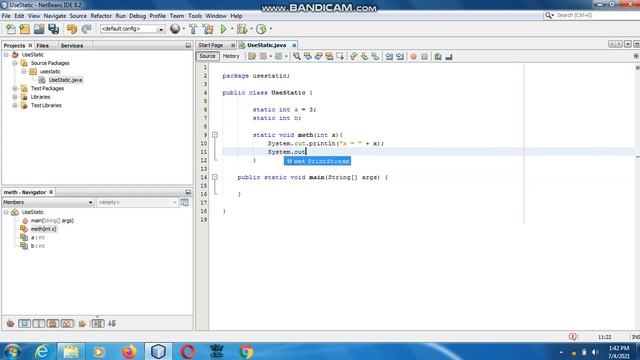
Task: Select the out PrintStream completion suggestion
Action: (x=318, y=161)
